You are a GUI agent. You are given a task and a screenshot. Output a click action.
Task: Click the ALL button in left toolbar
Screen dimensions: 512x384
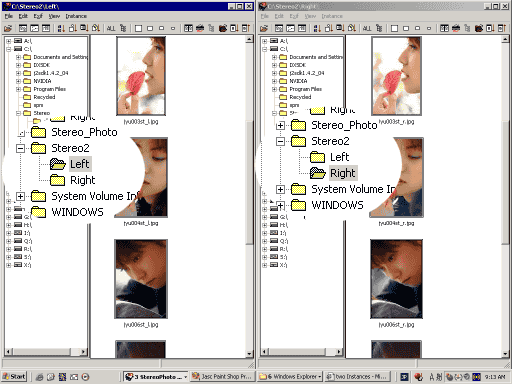111,28
